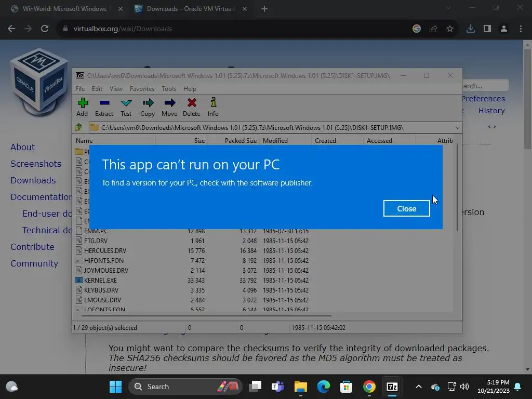
Task: Open the Community sidebar link
Action: pos(34,263)
